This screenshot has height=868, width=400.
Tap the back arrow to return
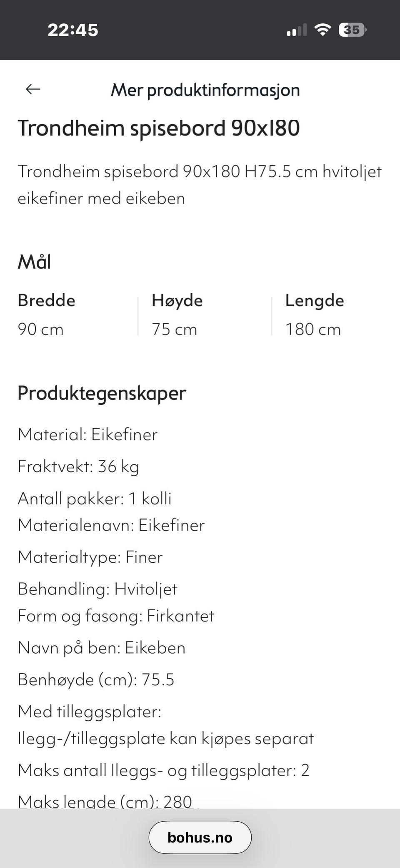point(32,89)
